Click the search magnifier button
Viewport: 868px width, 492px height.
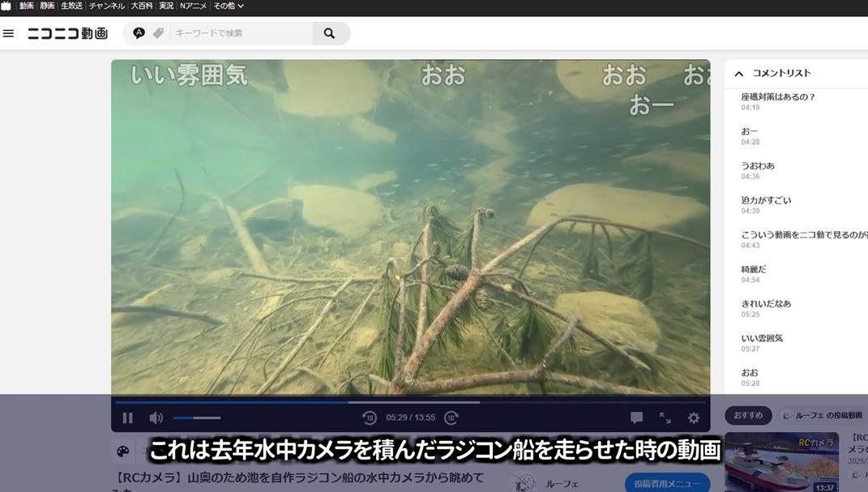pyautogui.click(x=329, y=33)
